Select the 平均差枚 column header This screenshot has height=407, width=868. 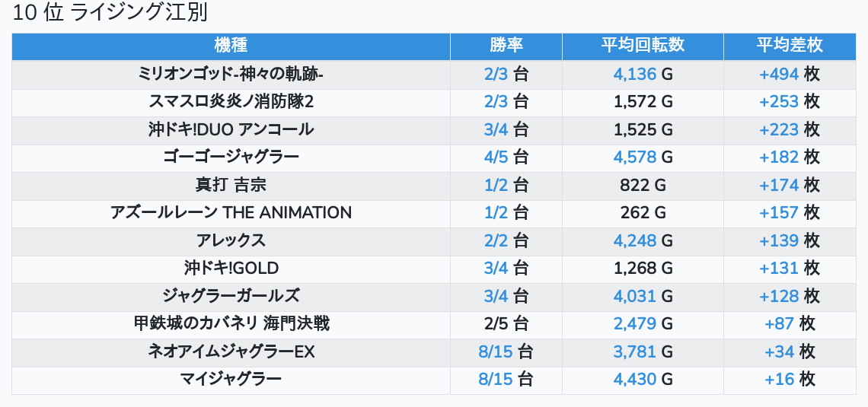coord(790,46)
